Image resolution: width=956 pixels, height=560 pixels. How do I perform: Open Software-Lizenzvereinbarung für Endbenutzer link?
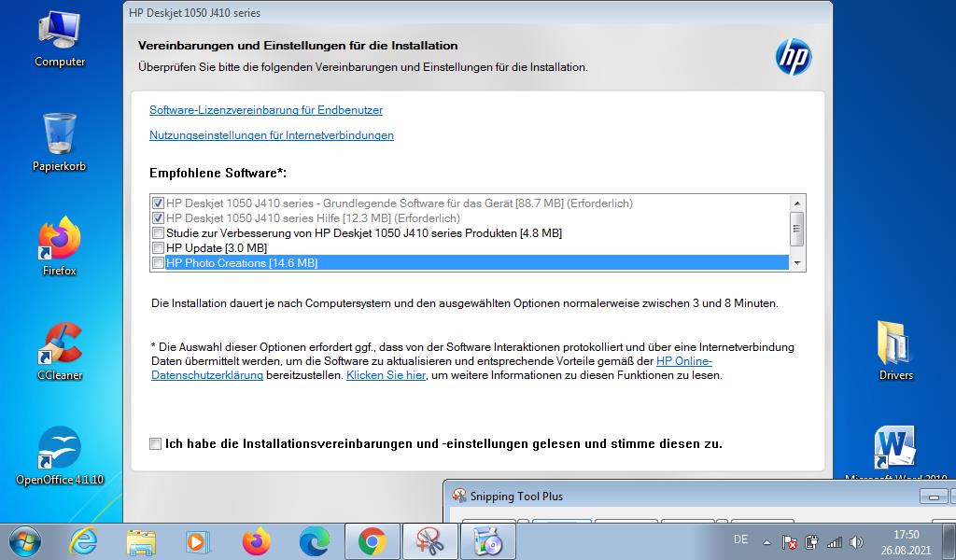pos(266,110)
